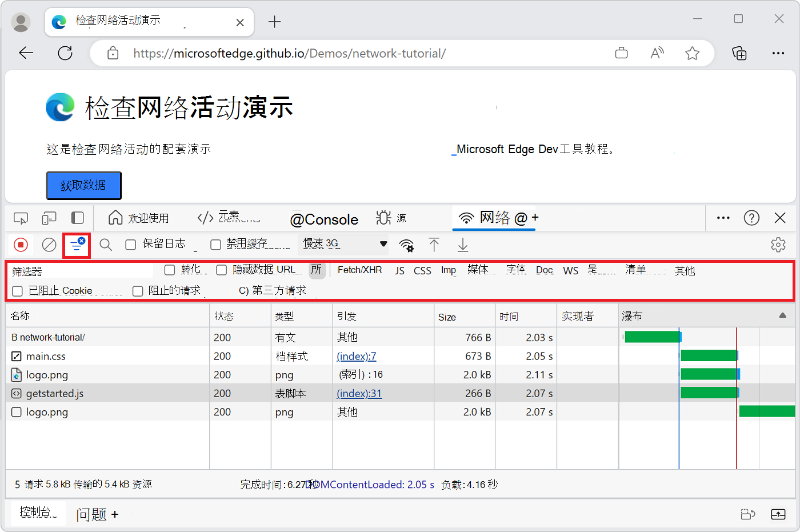Check the 阻止的请求 checkbox
Viewport: 800px width, 532px height.
pos(138,291)
